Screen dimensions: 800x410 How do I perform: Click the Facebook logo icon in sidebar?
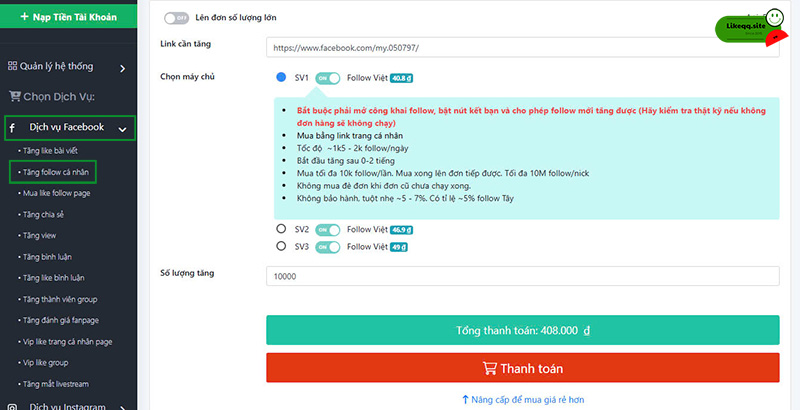[12, 128]
